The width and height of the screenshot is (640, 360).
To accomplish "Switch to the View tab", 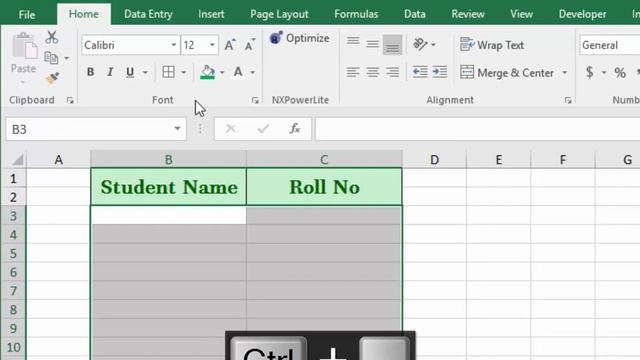I will [521, 14].
